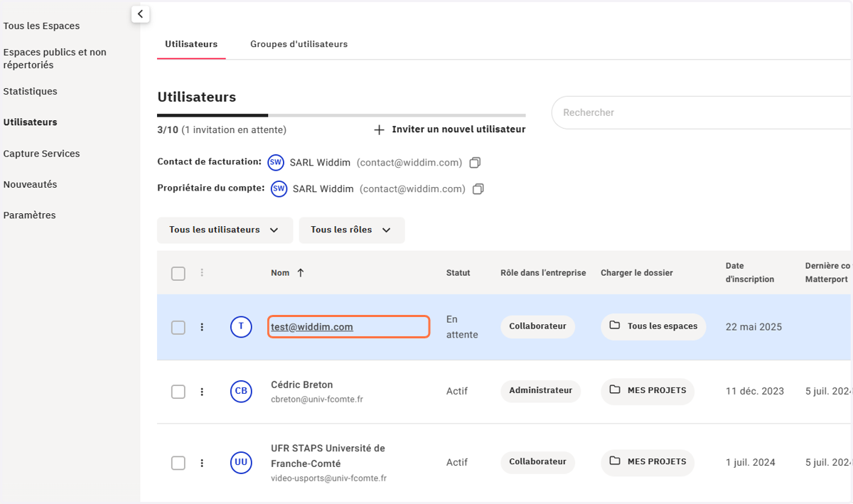The width and height of the screenshot is (853, 504).
Task: Open row actions for Cédric Breton
Action: 202,392
